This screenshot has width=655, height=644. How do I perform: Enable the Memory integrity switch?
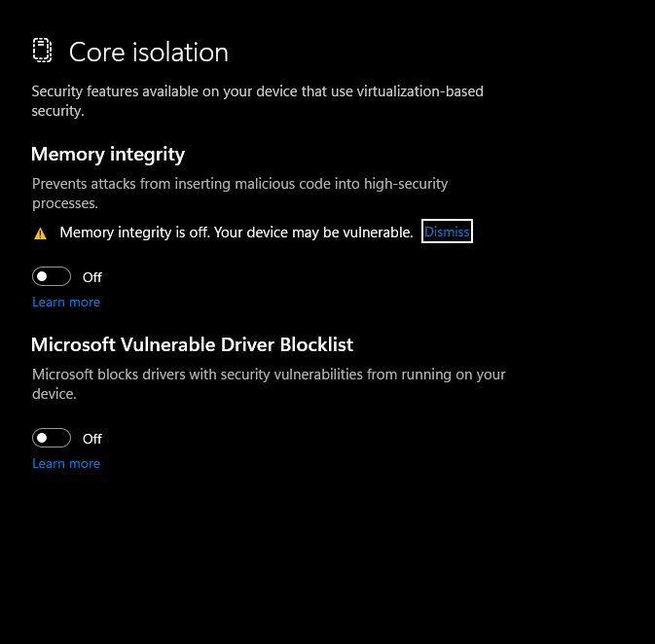52,276
